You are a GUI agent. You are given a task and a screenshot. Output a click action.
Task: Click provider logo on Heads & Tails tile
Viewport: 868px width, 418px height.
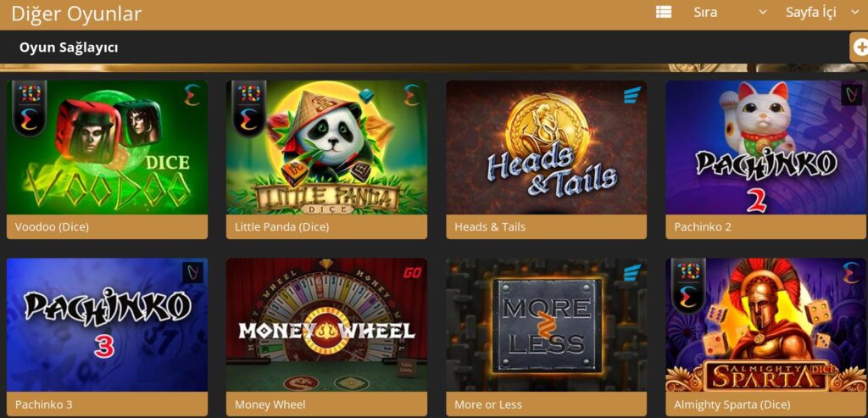click(x=632, y=95)
